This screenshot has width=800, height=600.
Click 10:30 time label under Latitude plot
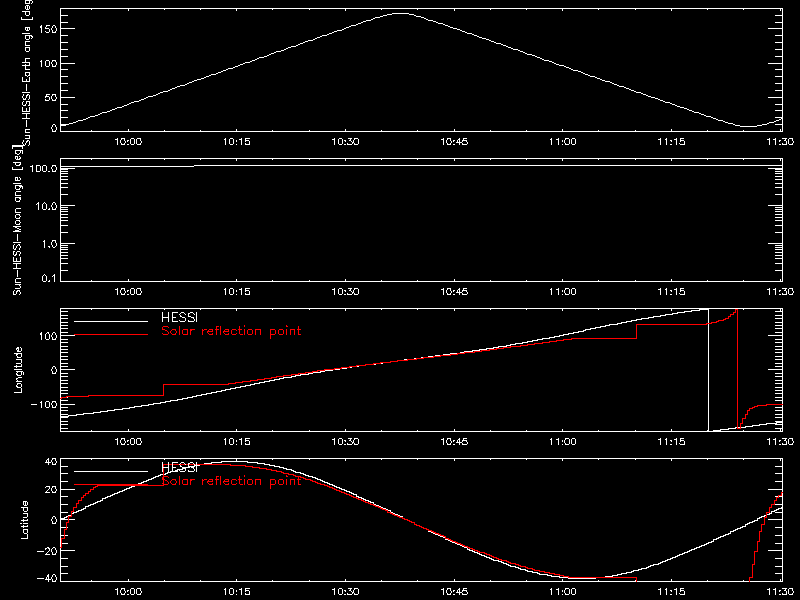(345, 592)
